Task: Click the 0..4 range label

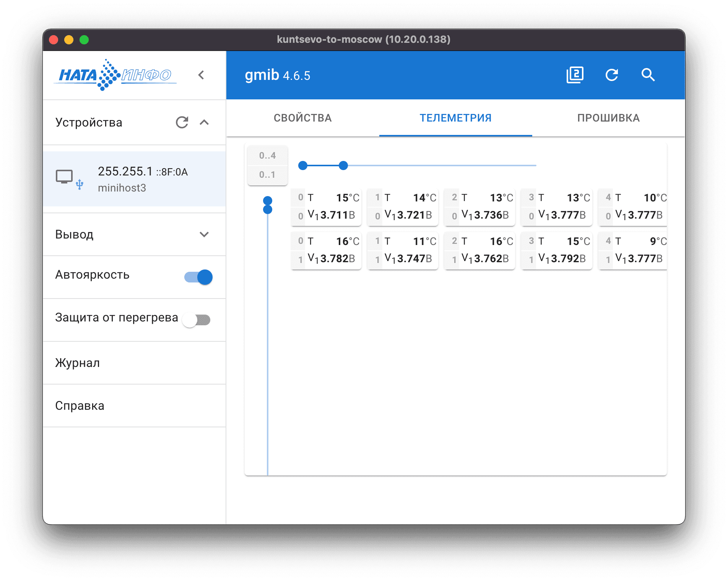Action: (267, 156)
